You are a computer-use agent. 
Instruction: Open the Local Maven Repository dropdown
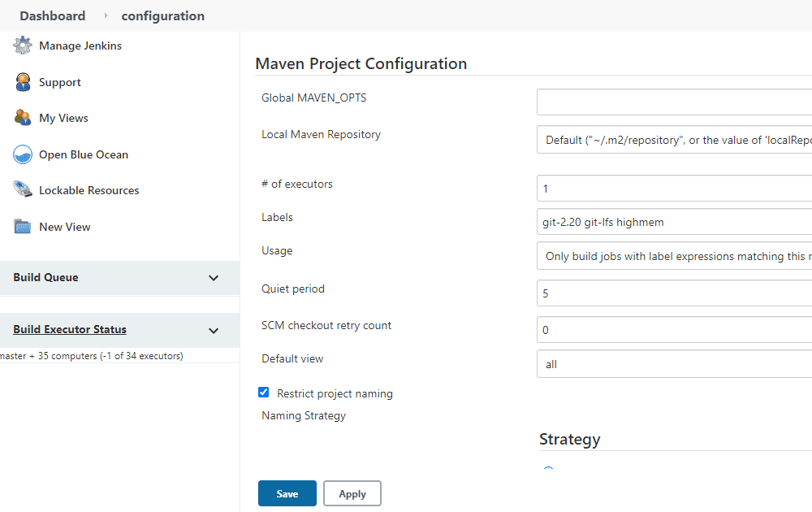tap(674, 140)
